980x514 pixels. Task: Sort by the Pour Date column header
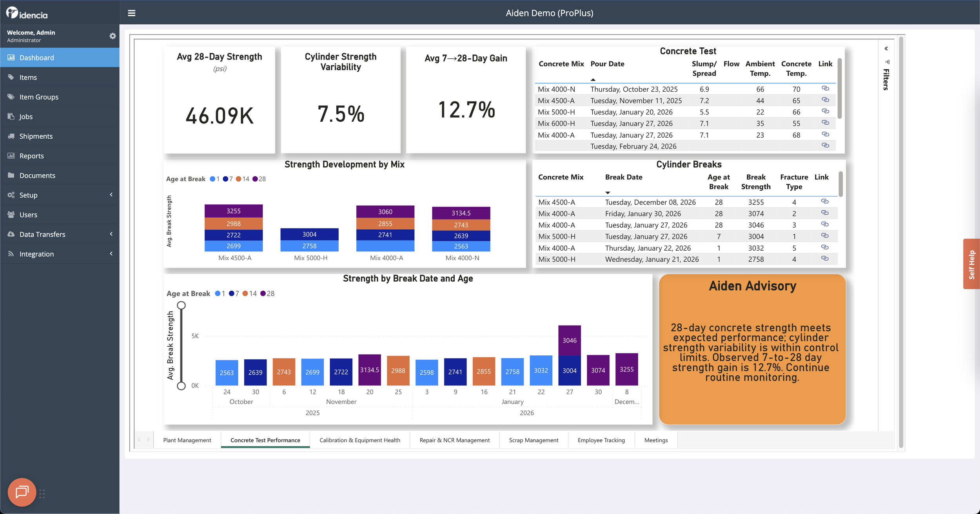(x=607, y=64)
